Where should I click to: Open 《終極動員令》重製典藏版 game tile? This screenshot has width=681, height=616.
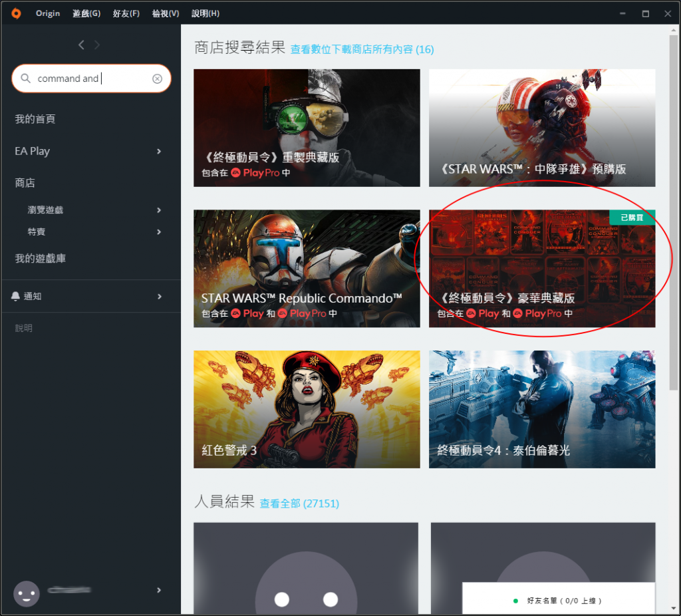[x=307, y=128]
